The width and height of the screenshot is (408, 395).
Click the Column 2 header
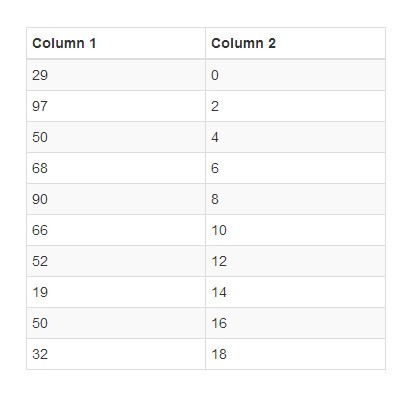point(295,43)
